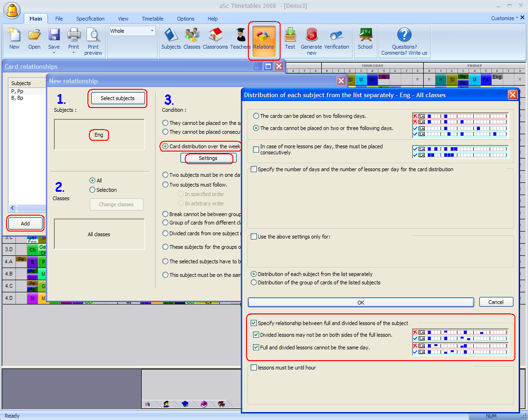This screenshot has height=420, width=528.
Task: Open the Teachers icon
Action: coord(240,36)
